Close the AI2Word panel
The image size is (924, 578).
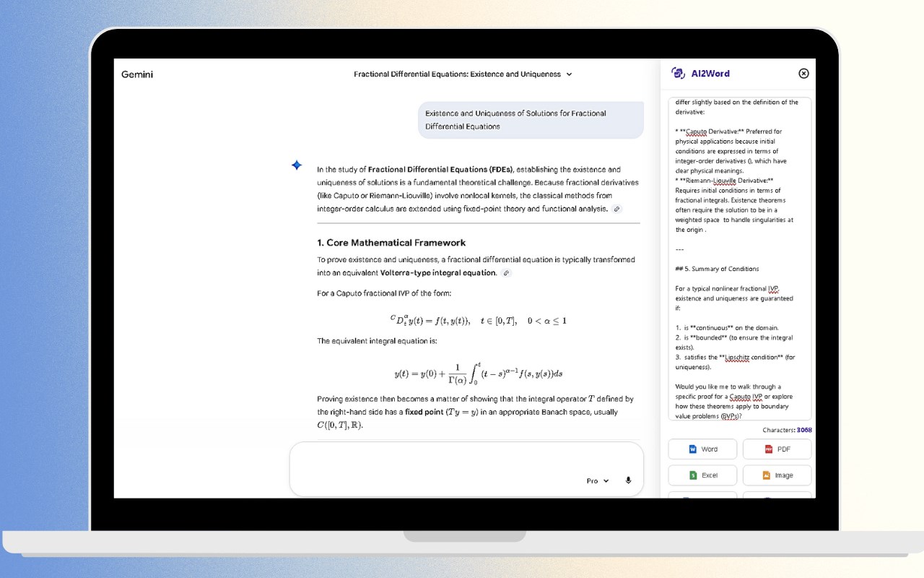(x=803, y=73)
